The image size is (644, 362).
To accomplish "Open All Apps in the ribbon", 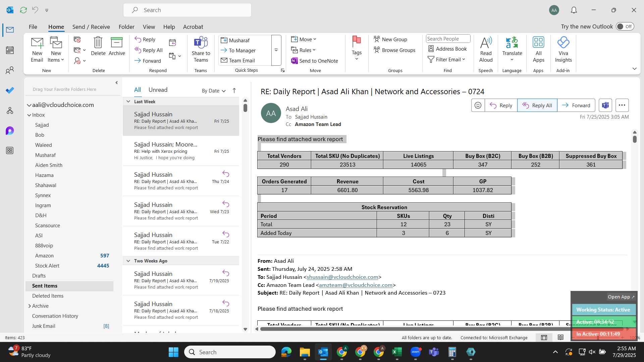I will point(538,50).
